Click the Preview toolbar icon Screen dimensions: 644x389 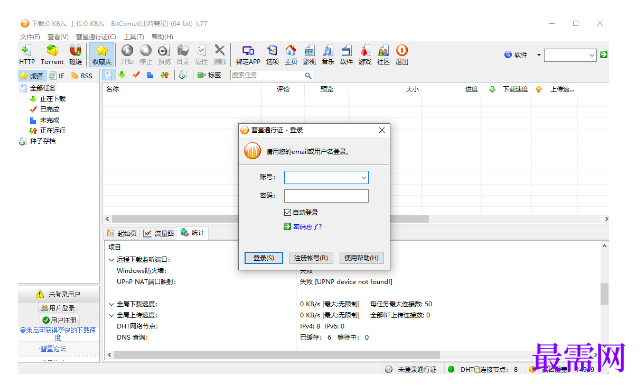[164, 55]
